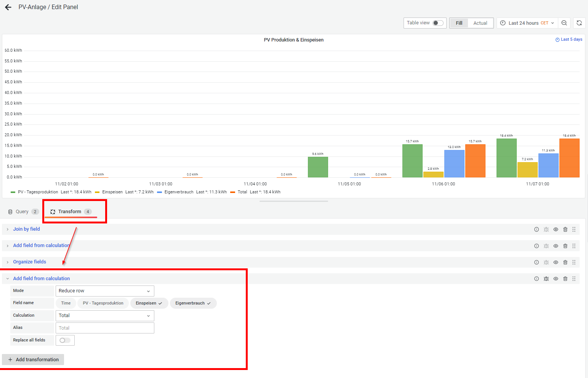588x378 pixels.
Task: Click the blue 13.0 kWh bar in chart
Action: (454, 164)
